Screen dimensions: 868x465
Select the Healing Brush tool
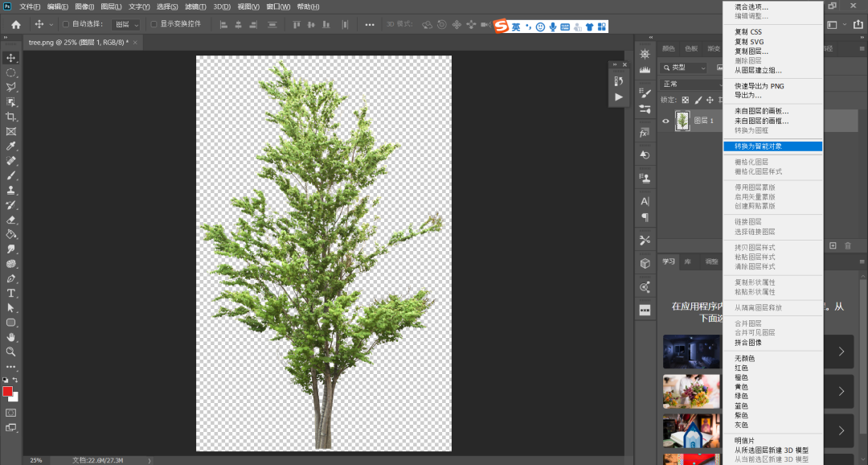click(x=10, y=161)
